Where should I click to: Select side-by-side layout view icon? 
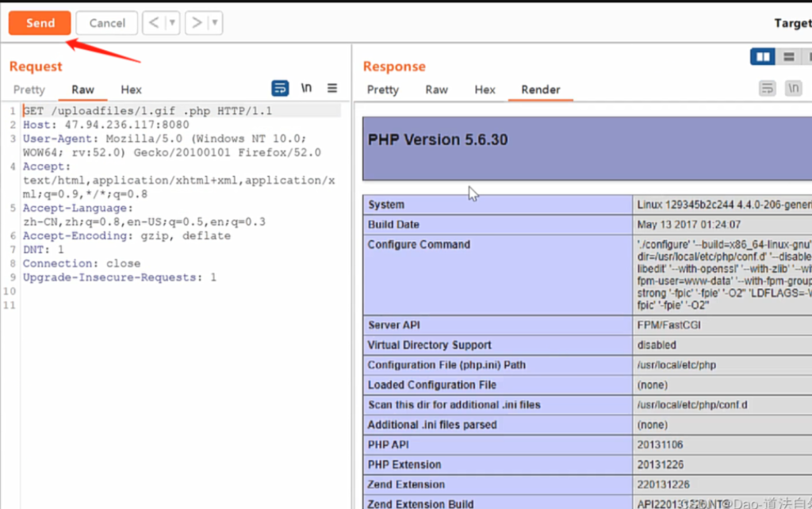pyautogui.click(x=763, y=57)
